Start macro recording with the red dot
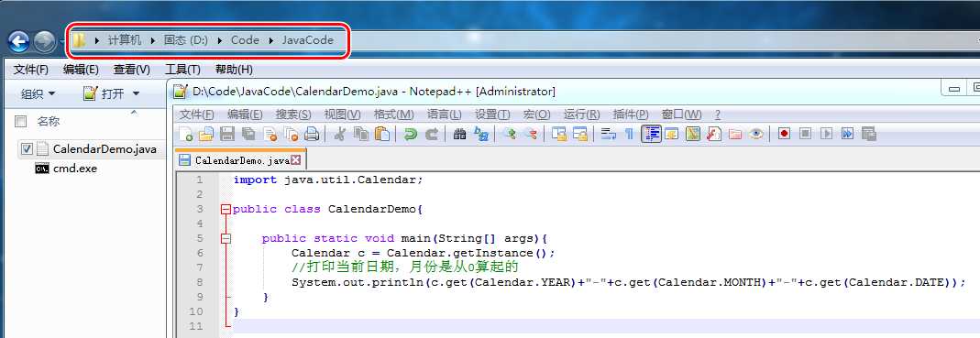 click(785, 134)
